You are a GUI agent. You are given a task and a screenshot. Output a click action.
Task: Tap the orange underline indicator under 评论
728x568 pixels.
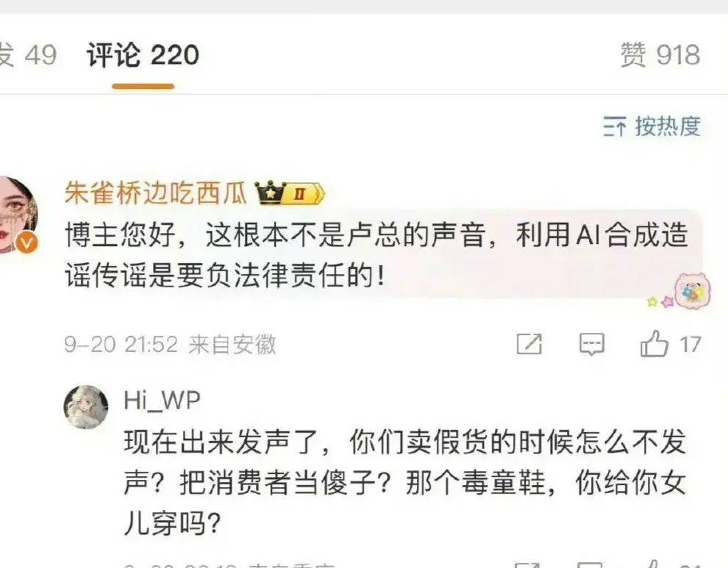click(x=143, y=86)
